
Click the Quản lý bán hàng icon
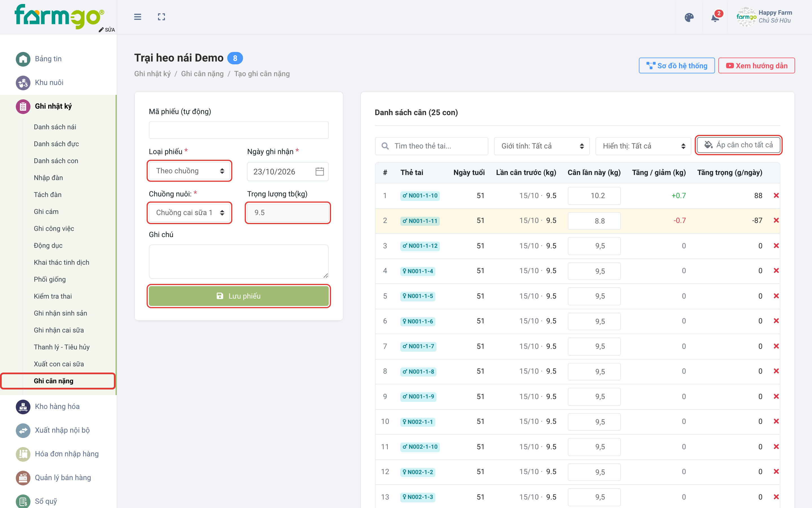23,478
